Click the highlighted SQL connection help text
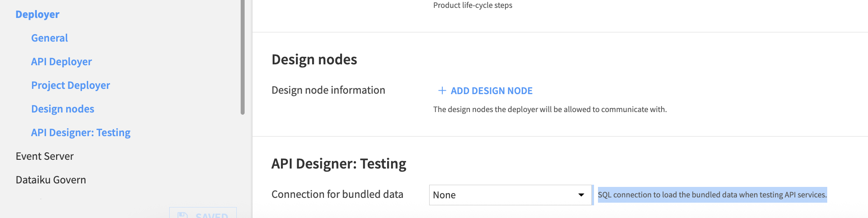 click(712, 195)
